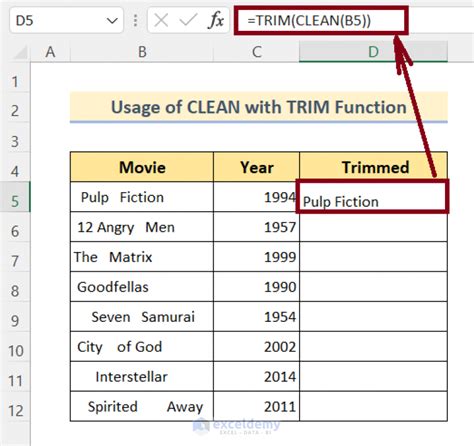Image resolution: width=474 pixels, height=446 pixels.
Task: Select year cell 2002
Action: click(256, 347)
